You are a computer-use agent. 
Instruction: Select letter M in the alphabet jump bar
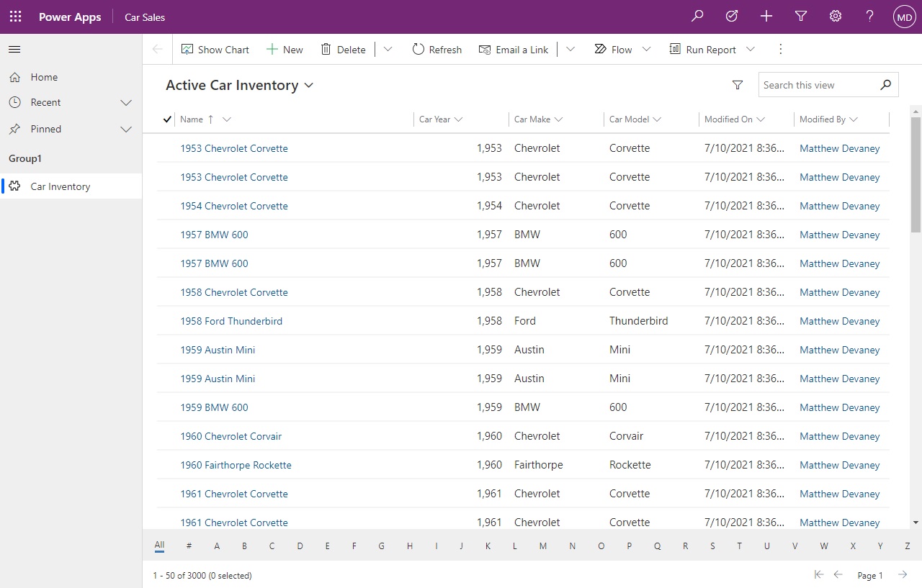[542, 546]
